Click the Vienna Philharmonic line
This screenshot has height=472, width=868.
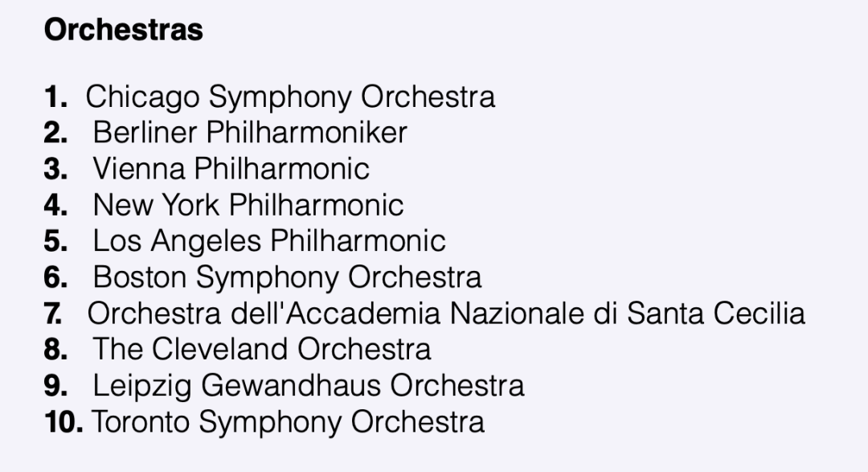(x=231, y=169)
